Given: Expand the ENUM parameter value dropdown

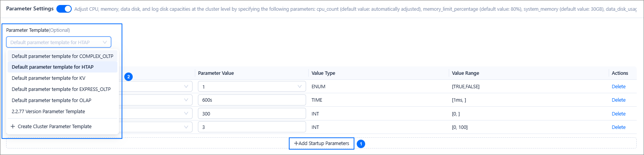Looking at the screenshot, I should pos(252,87).
